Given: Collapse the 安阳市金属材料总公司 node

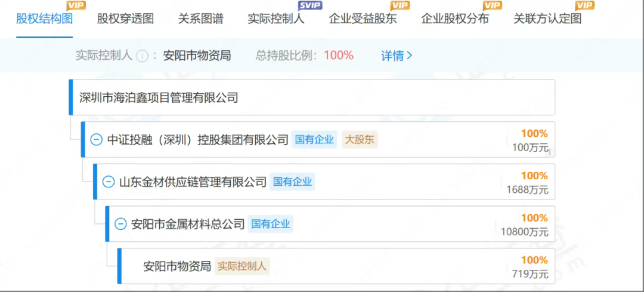Looking at the screenshot, I should [120, 224].
